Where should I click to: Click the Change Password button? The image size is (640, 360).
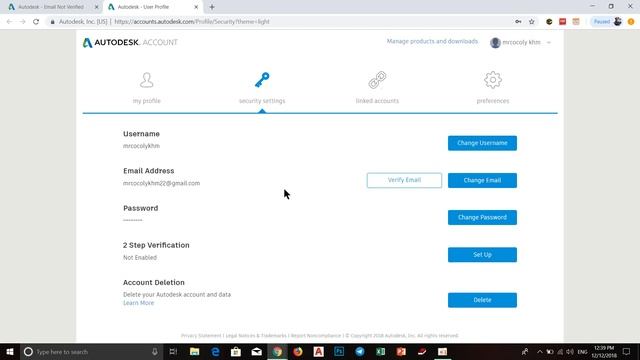[482, 218]
